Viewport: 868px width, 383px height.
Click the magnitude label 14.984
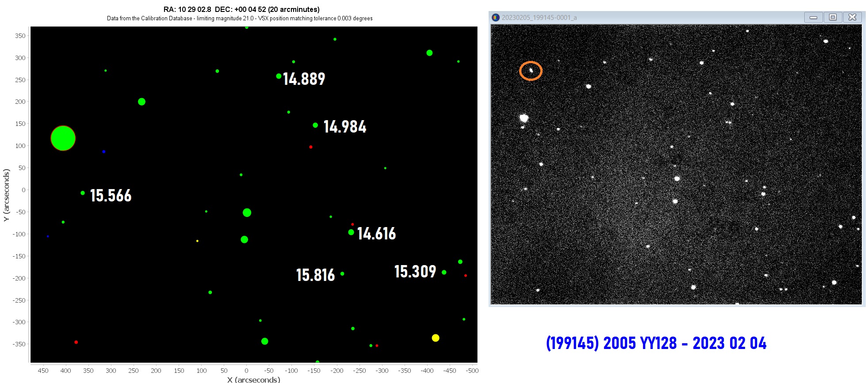click(x=345, y=127)
